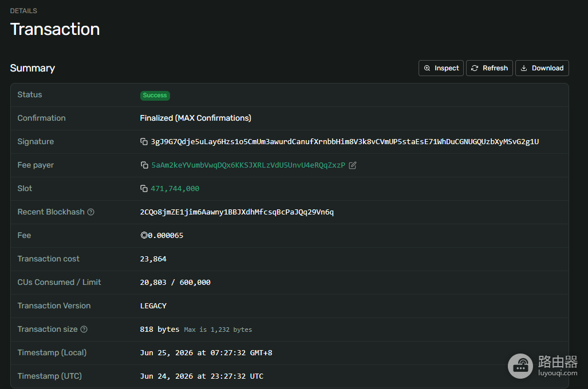Select CUs consumed value 20,803 / 600,000
This screenshot has height=389, width=588.
175,283
